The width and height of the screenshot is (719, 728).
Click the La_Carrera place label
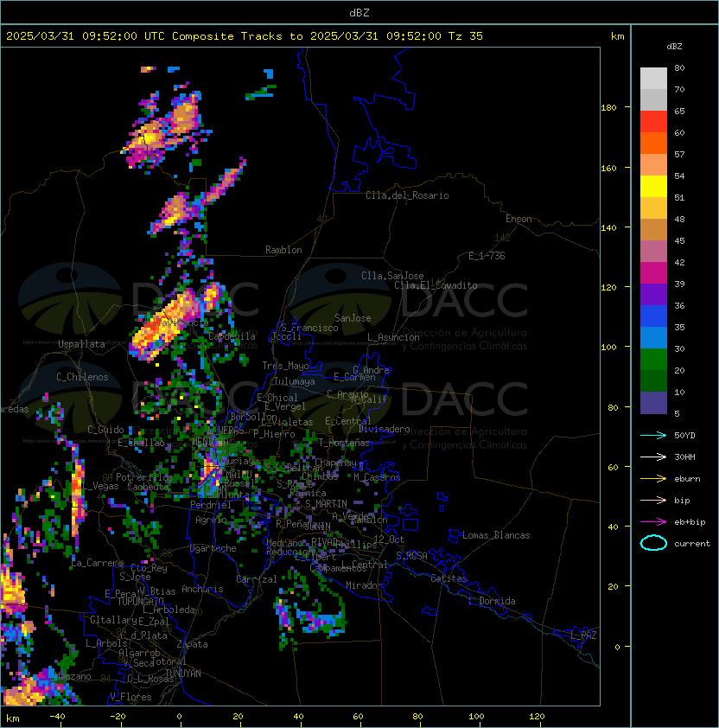tap(97, 563)
